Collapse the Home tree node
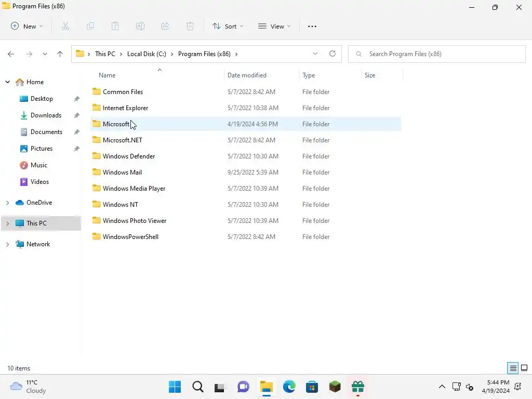The width and height of the screenshot is (532, 399). [x=7, y=82]
